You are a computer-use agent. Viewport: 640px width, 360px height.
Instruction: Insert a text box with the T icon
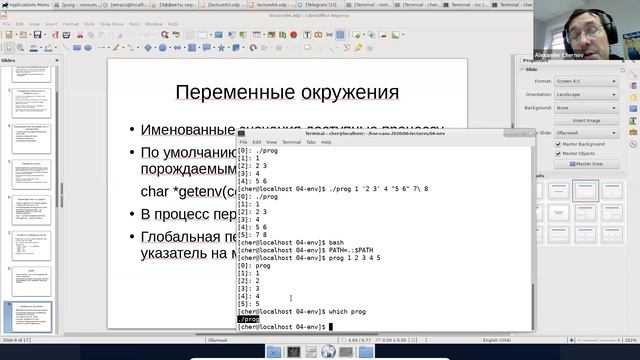(307, 35)
